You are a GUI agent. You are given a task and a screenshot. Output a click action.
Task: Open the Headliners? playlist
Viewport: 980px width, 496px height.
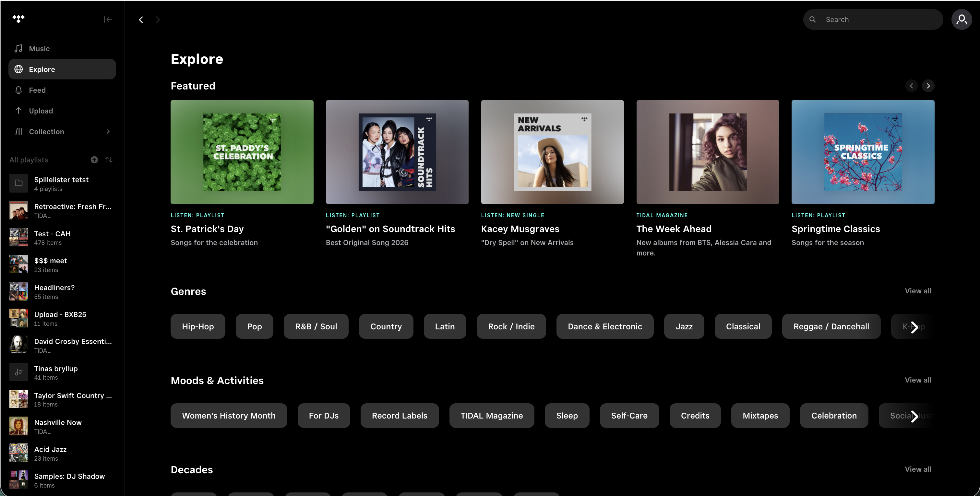(62, 292)
